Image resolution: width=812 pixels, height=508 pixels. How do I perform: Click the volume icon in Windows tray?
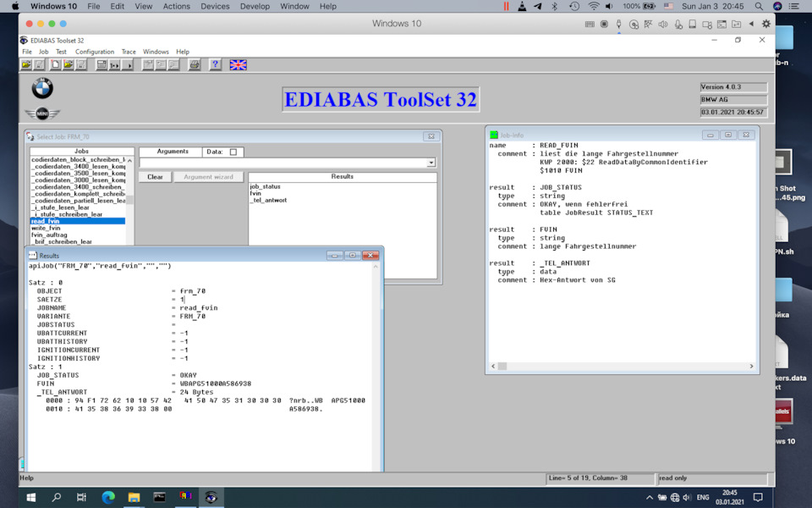pyautogui.click(x=687, y=498)
